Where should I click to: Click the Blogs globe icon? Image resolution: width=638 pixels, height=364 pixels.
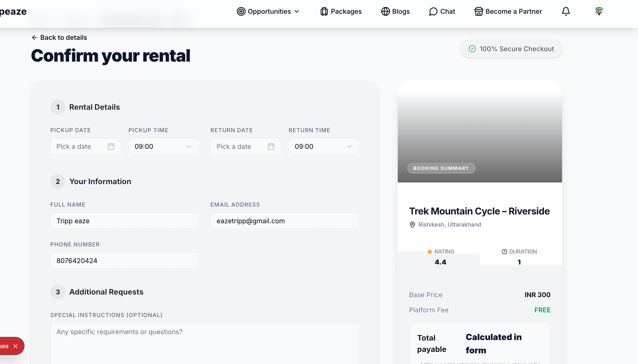[x=385, y=12]
